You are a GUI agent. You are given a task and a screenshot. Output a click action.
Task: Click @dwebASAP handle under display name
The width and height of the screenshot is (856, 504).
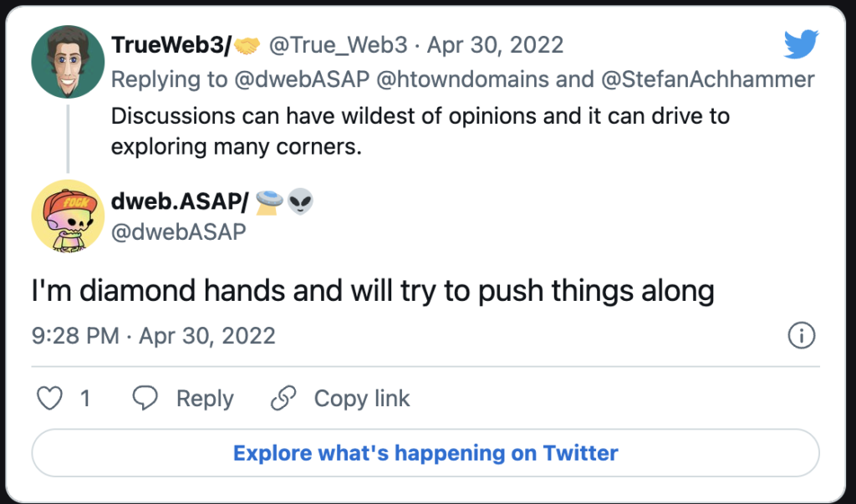pos(179,232)
